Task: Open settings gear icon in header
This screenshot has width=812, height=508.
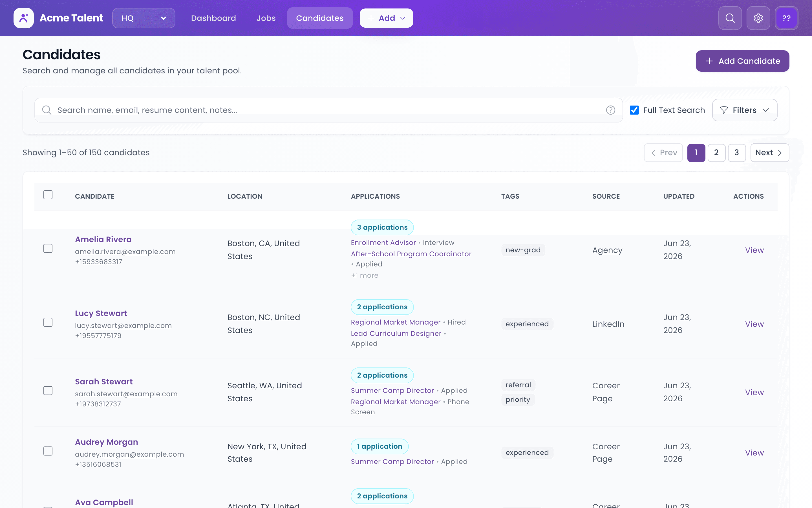Action: pyautogui.click(x=758, y=18)
